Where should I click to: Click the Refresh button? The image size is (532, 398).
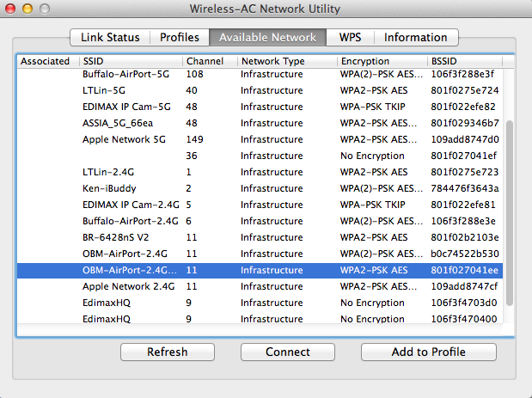click(168, 352)
